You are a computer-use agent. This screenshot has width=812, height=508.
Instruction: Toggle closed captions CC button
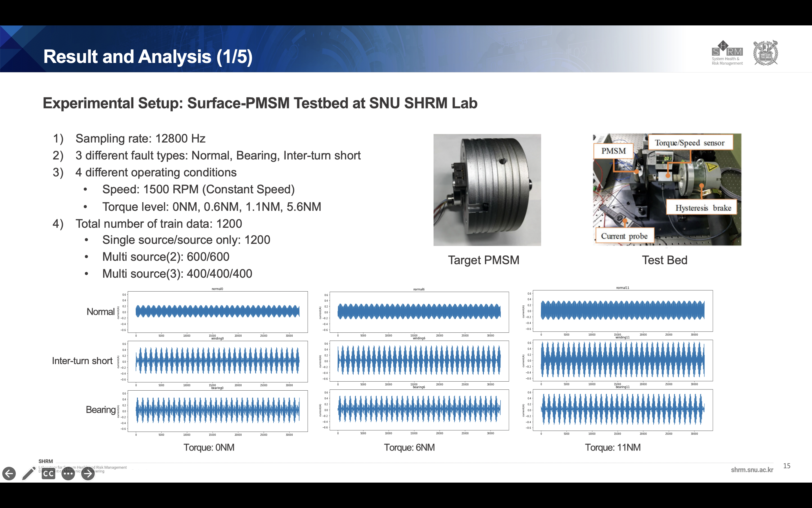coord(49,474)
